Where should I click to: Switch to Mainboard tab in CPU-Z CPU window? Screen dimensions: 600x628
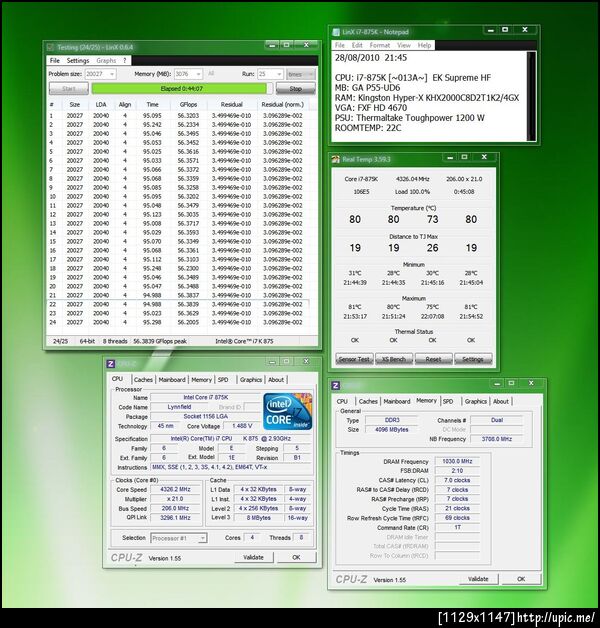click(x=172, y=380)
